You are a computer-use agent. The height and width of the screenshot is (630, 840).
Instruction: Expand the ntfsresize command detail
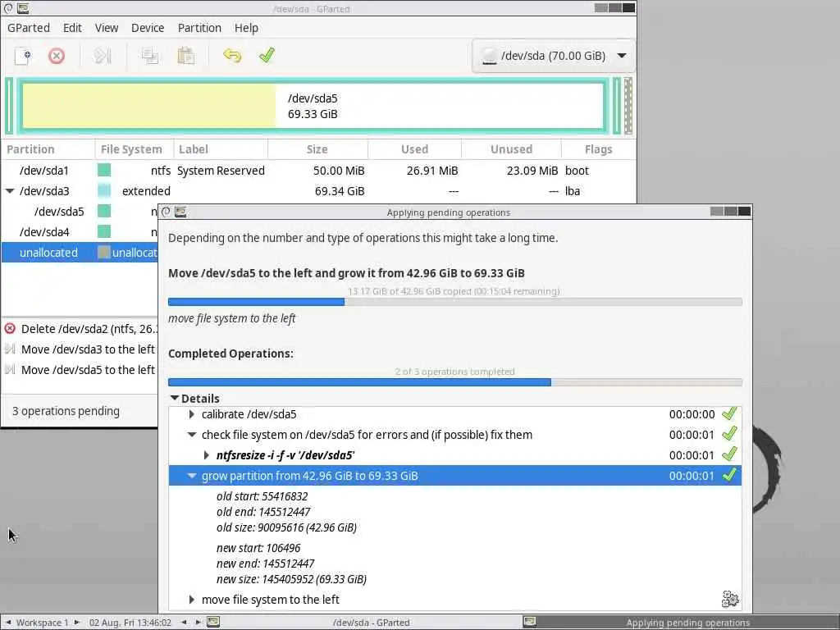point(206,455)
